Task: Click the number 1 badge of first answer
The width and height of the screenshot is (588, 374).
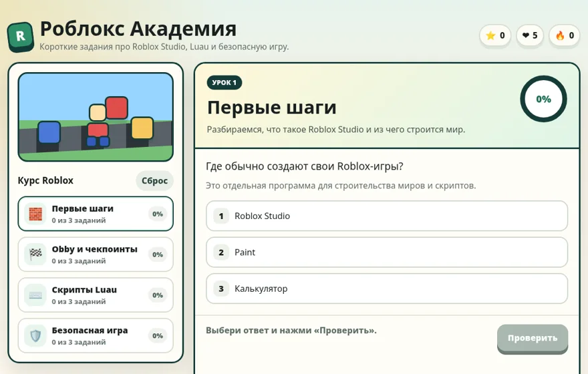Action: point(221,216)
